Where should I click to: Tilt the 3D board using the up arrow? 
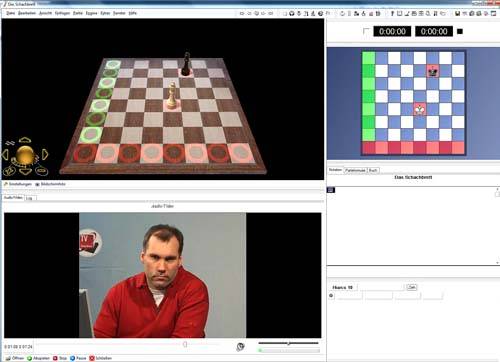tap(25, 140)
